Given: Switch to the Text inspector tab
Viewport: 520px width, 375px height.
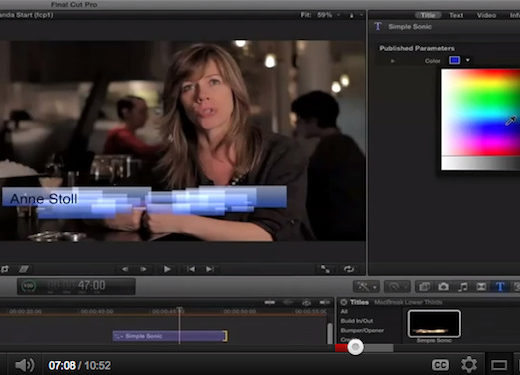Looking at the screenshot, I should [x=456, y=15].
